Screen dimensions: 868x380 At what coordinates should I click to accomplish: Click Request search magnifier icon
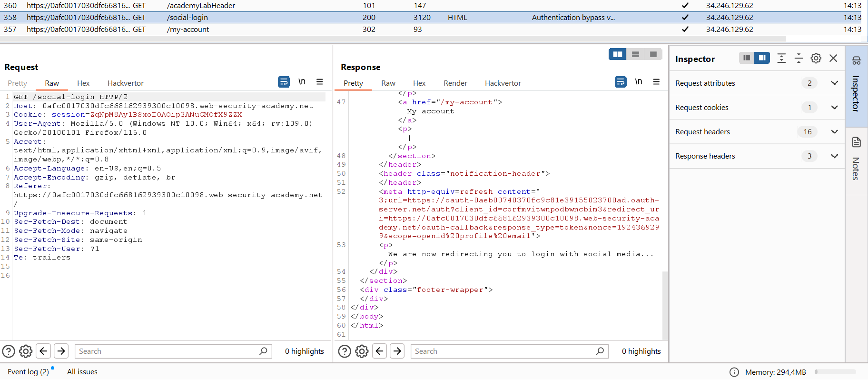(263, 351)
